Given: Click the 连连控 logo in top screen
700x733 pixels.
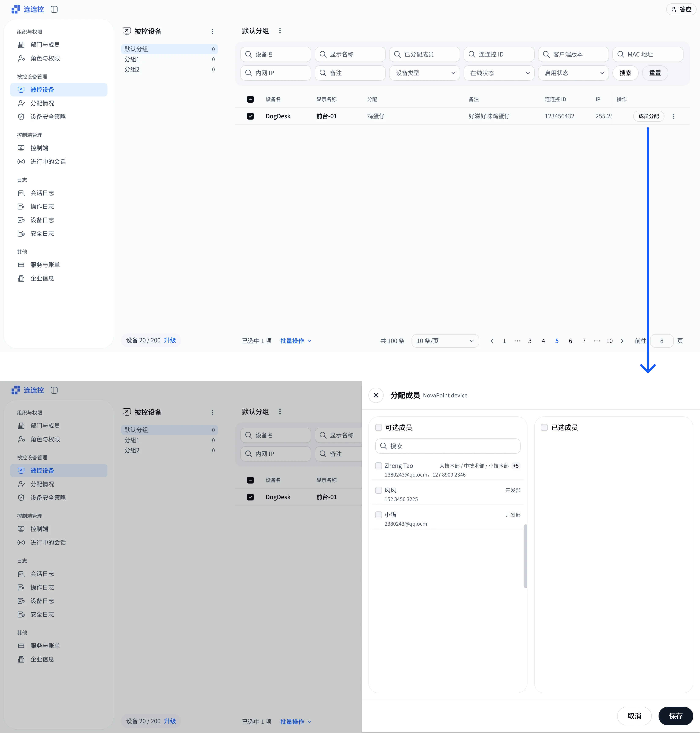Looking at the screenshot, I should coord(28,9).
